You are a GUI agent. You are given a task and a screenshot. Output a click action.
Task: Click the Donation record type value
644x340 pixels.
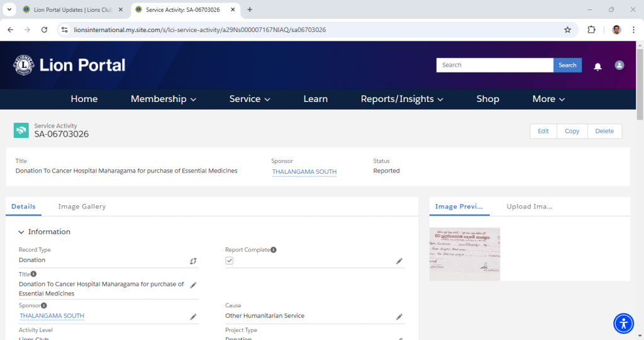click(x=32, y=260)
